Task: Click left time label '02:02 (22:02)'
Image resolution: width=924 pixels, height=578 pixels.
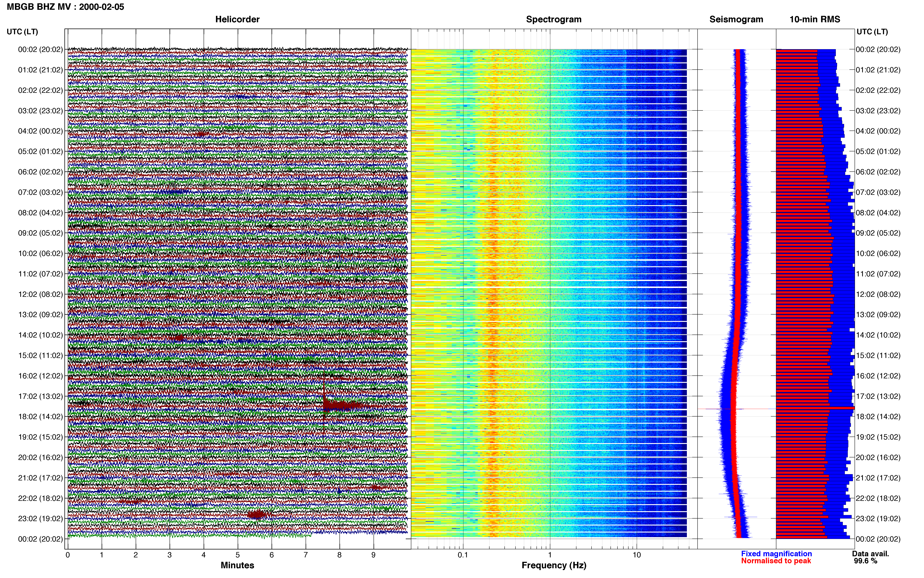Action: tap(41, 90)
